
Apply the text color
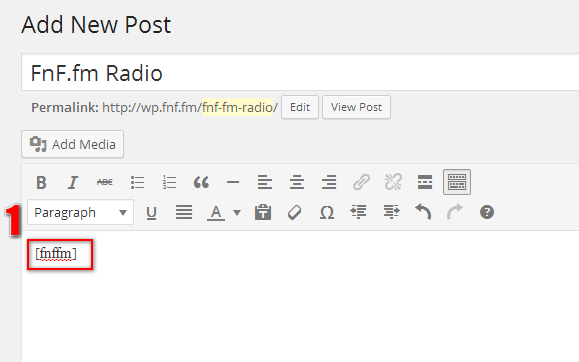216,213
